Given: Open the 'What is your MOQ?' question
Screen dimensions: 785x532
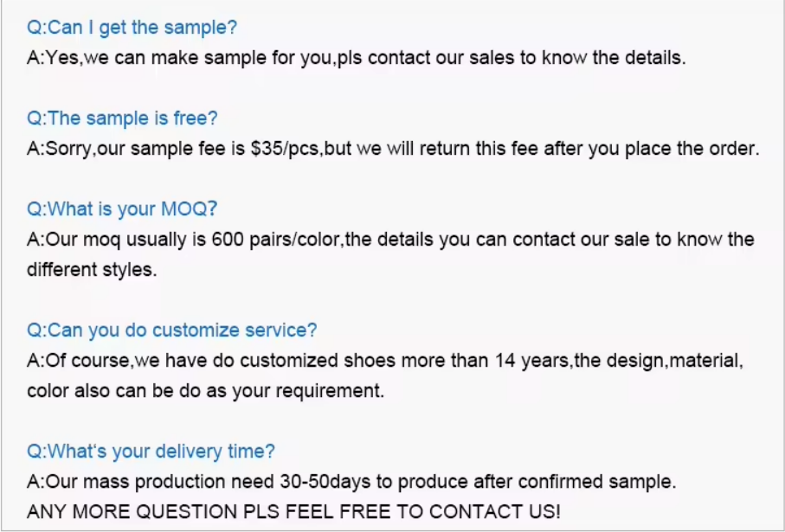Looking at the screenshot, I should [122, 208].
